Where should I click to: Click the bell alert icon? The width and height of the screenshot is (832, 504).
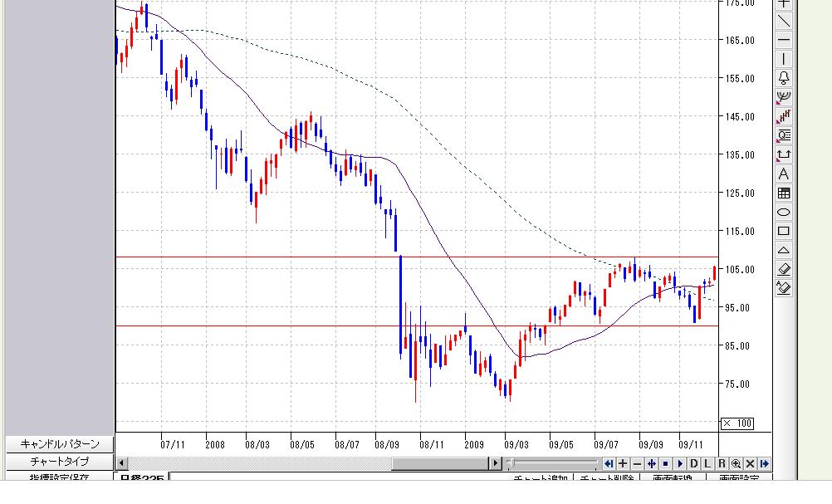tap(784, 78)
